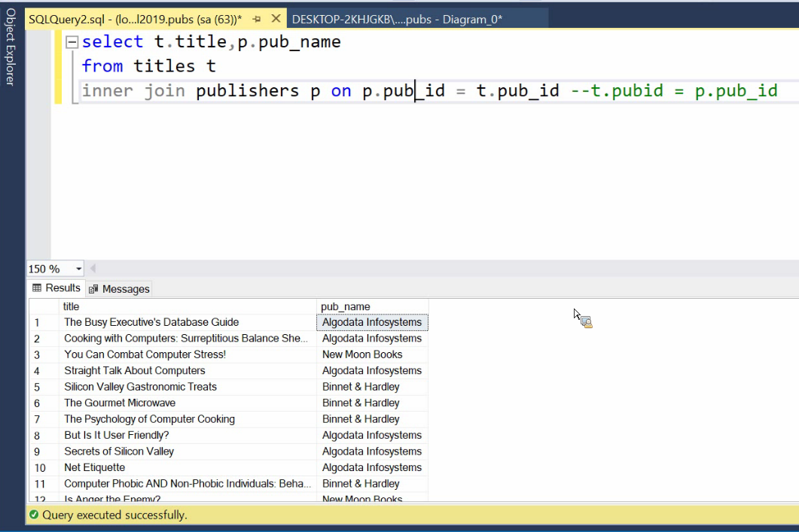
Task: Select the SQLQuery2.sql tab
Action: (x=135, y=20)
